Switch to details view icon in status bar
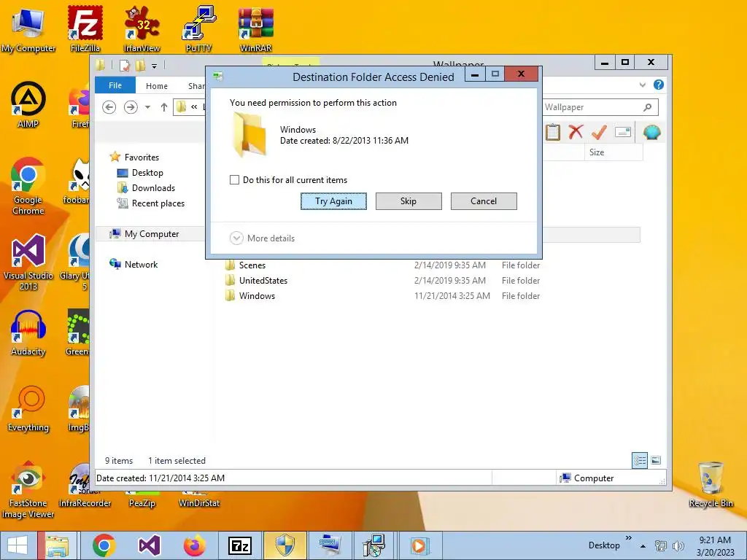This screenshot has height=560, width=747. coord(639,460)
